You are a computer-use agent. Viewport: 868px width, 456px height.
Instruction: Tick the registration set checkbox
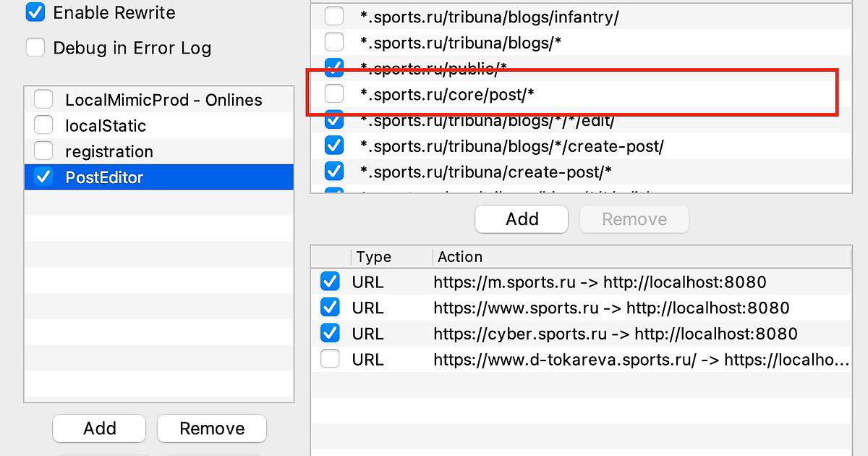tap(44, 151)
